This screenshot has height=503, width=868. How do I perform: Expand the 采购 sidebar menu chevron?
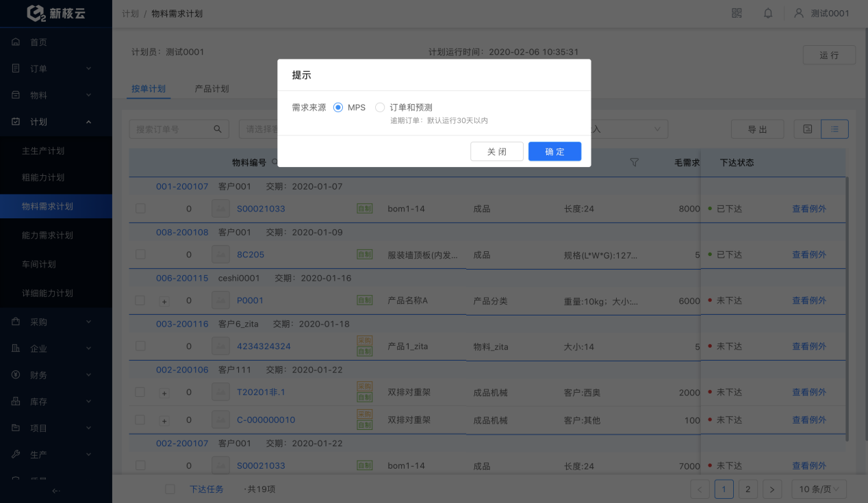88,322
